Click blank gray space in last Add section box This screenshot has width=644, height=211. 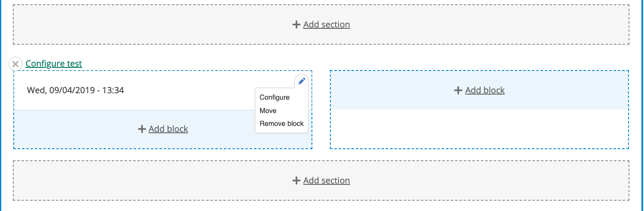pyautogui.click(x=129, y=180)
